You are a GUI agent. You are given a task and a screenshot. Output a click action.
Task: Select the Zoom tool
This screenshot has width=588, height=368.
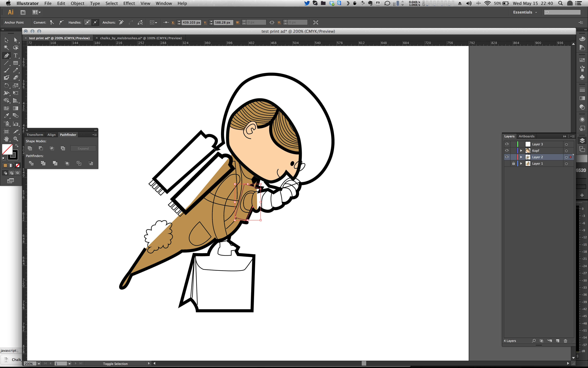coord(16,139)
